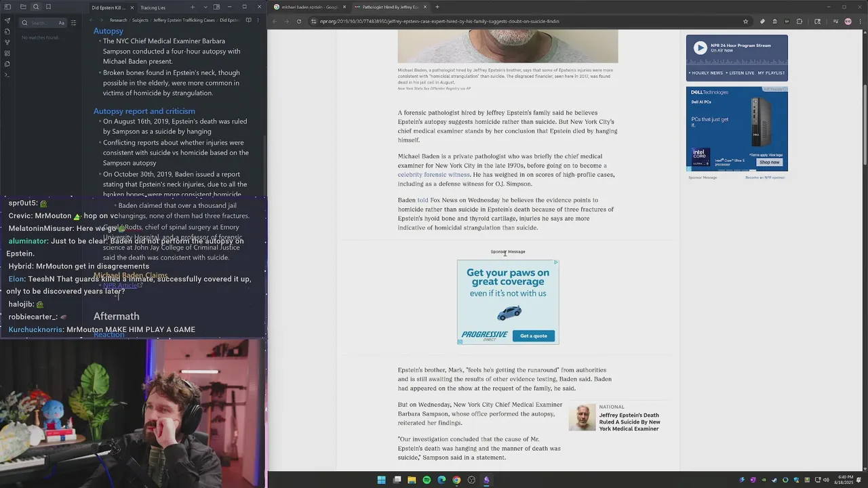
Task: Click Get a quote on Progressive ad
Action: 533,335
